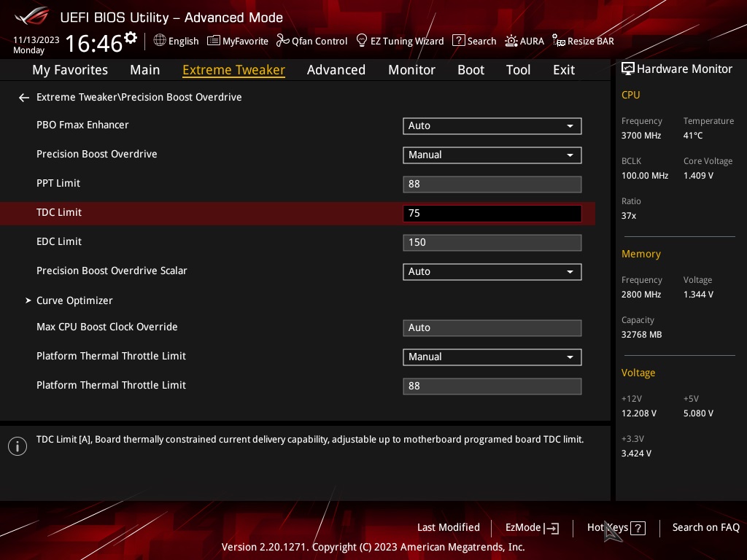The height and width of the screenshot is (560, 747).
Task: Click the CPU Frequency 3700 MHz value
Action: click(x=640, y=136)
